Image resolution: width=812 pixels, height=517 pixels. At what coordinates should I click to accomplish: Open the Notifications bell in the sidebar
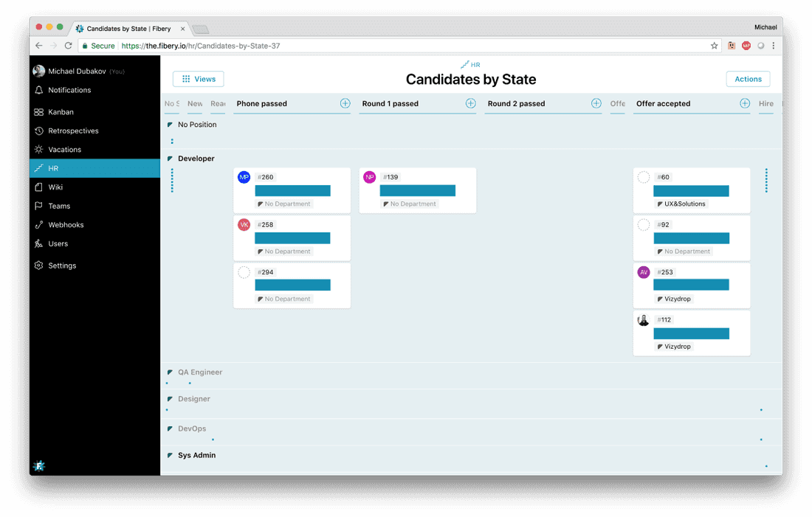pyautogui.click(x=38, y=90)
